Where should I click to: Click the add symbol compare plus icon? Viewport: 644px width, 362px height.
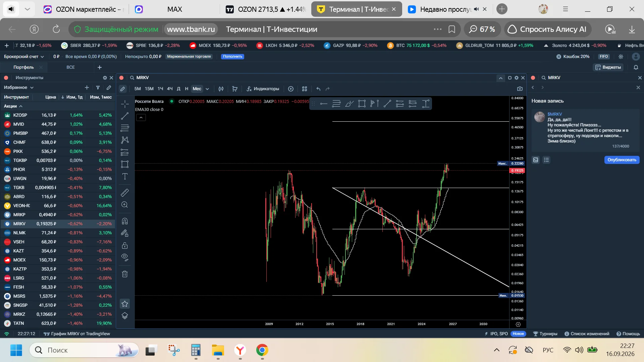coord(291,89)
